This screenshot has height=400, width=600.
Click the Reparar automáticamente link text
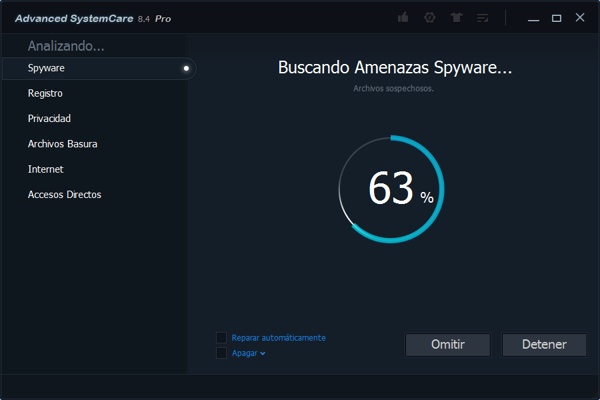279,338
